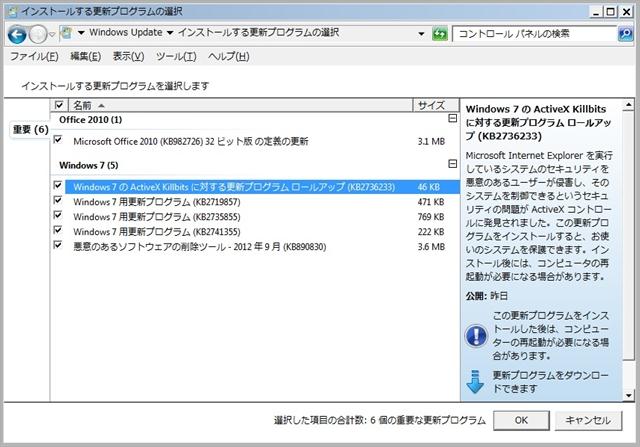The width and height of the screenshot is (640, 447).
Task: Uncheck the Microsoft Office 2010 KB982726 update
Action: [x=58, y=140]
